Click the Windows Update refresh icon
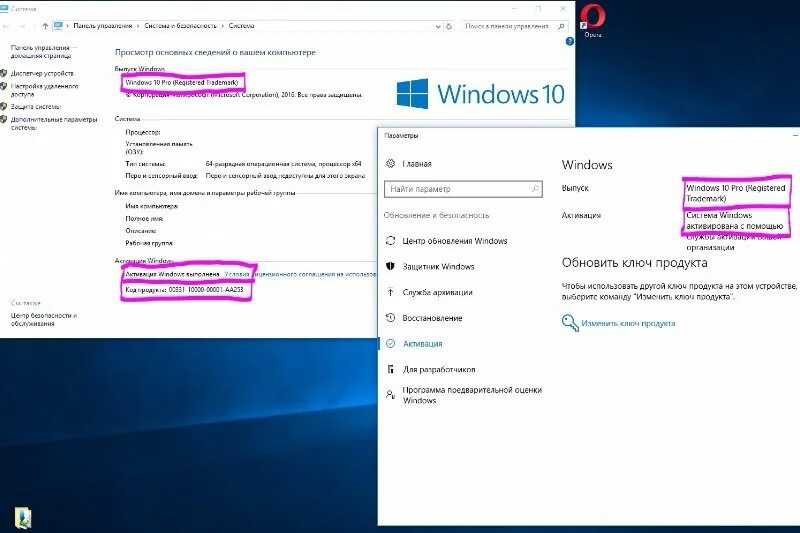This screenshot has width=800, height=533. point(391,241)
